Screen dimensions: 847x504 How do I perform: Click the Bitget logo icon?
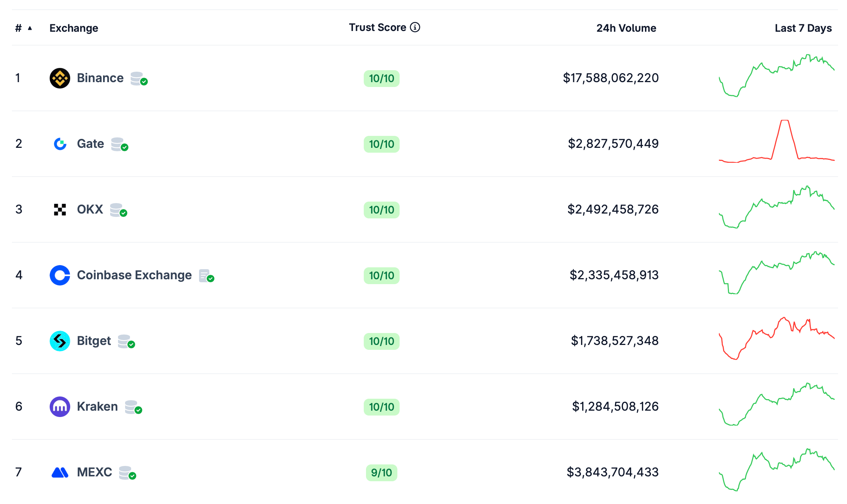coord(60,341)
